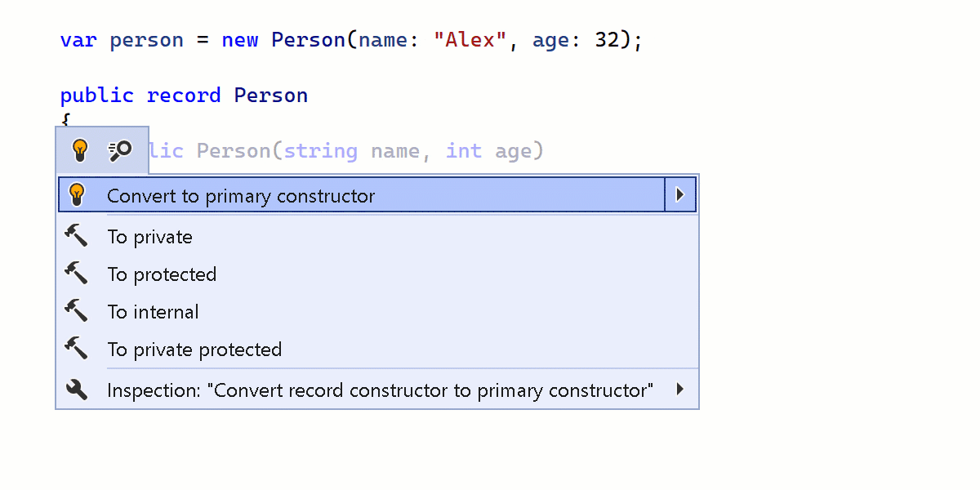980x490 pixels.
Task: Click hammer icon next to To internal
Action: pyautogui.click(x=76, y=311)
